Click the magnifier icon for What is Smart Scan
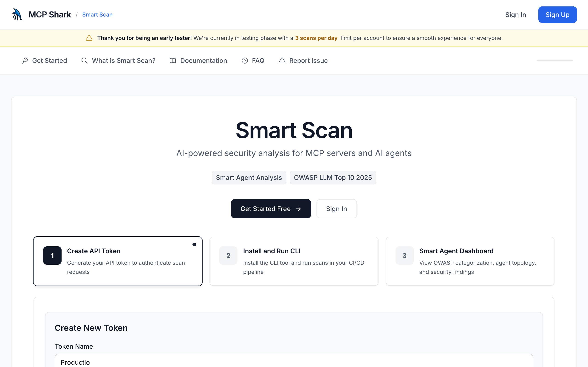 84,60
